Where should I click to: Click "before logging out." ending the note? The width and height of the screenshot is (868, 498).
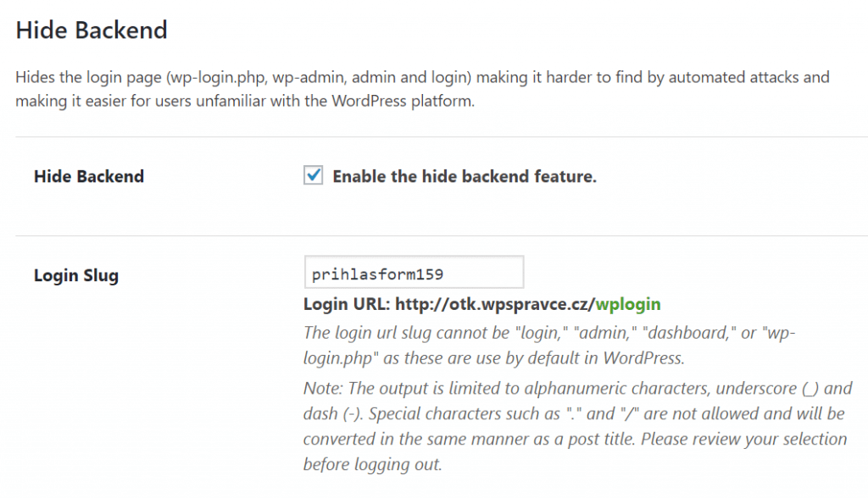[x=373, y=464]
